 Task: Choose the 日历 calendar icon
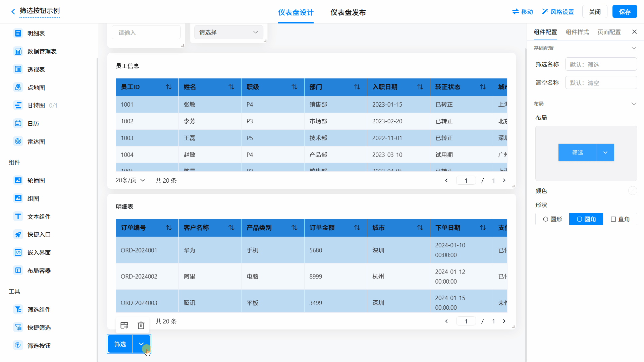pyautogui.click(x=18, y=123)
